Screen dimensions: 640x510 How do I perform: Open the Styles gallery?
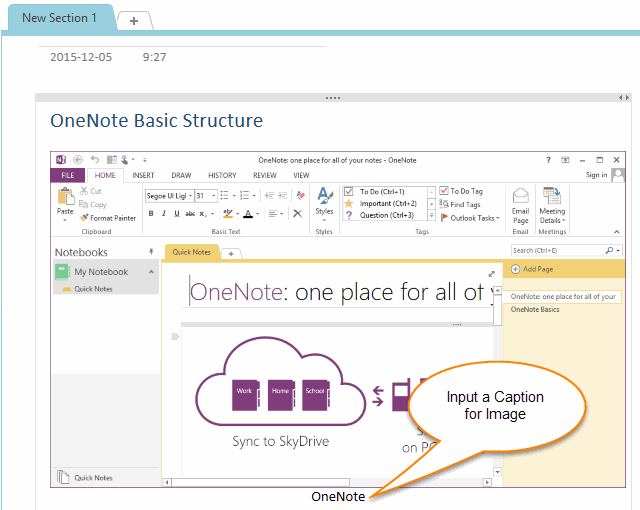pos(324,203)
